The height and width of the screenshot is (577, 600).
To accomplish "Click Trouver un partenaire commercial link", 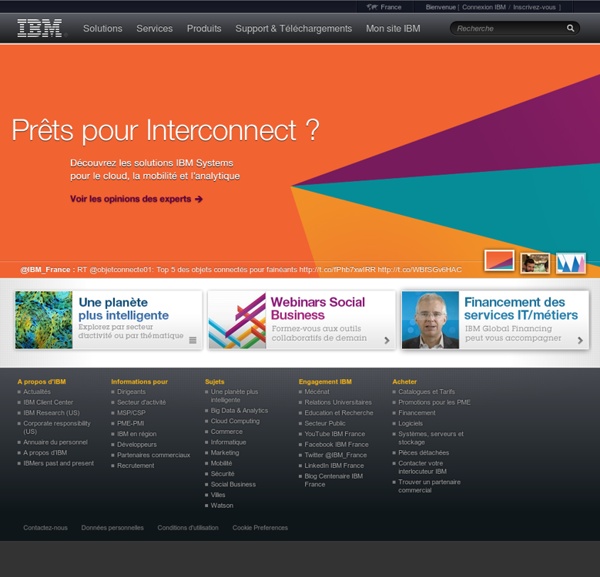I will [429, 486].
